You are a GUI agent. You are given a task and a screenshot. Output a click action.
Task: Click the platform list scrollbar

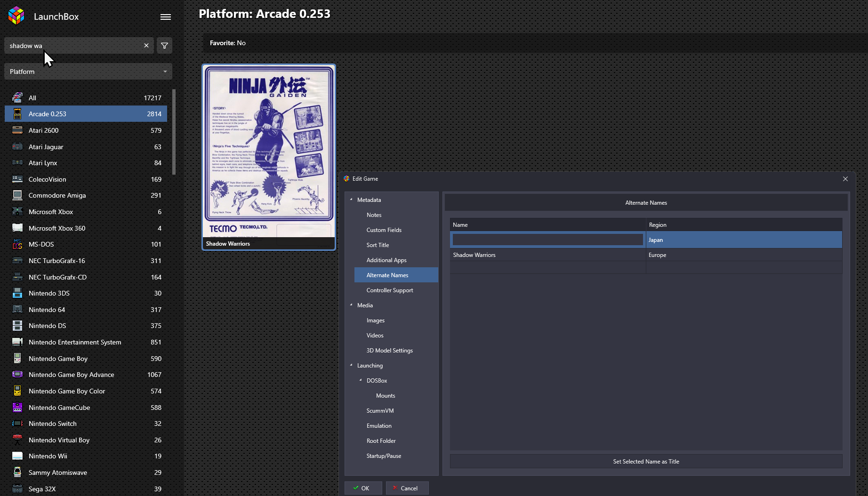174,132
